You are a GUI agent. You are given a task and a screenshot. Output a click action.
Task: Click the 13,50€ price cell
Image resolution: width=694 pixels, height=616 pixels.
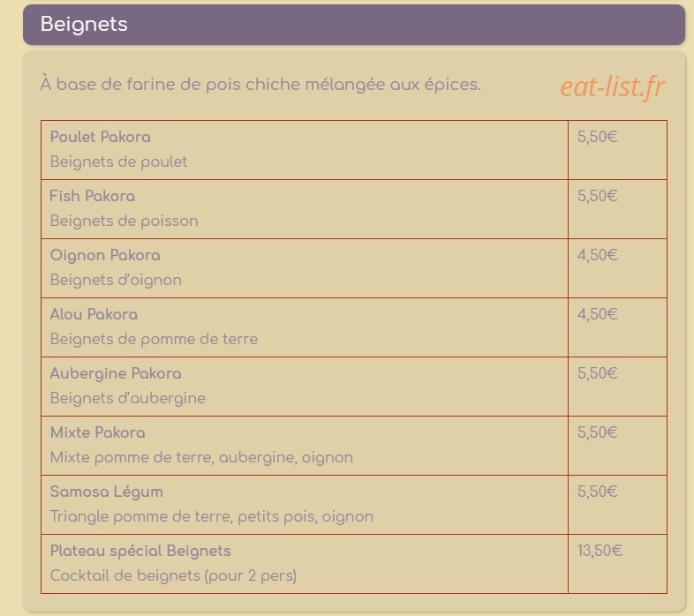click(617, 564)
